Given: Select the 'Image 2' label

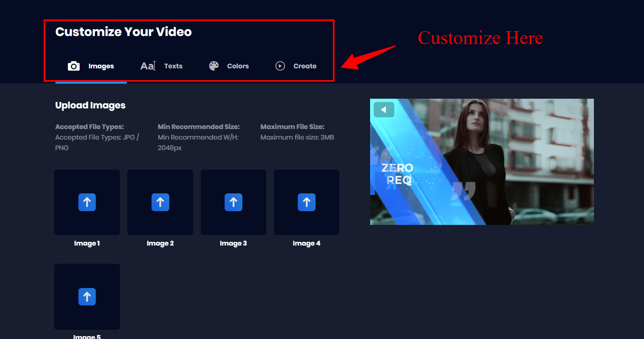Looking at the screenshot, I should 160,243.
